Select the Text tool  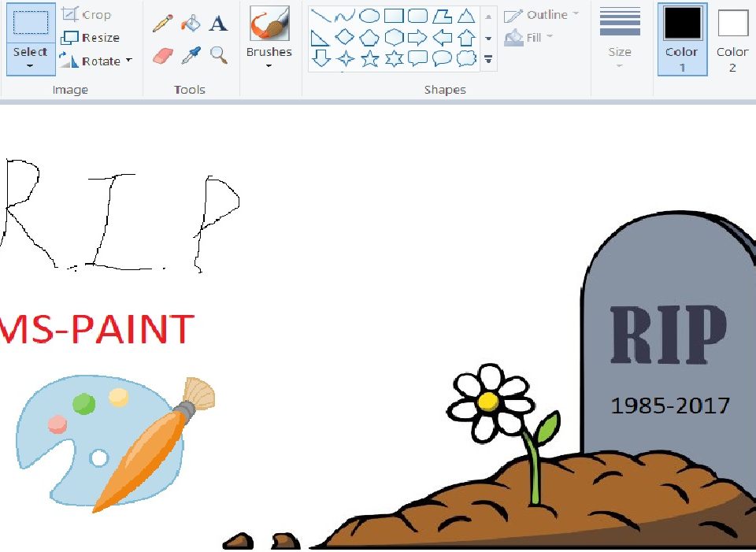point(218,23)
